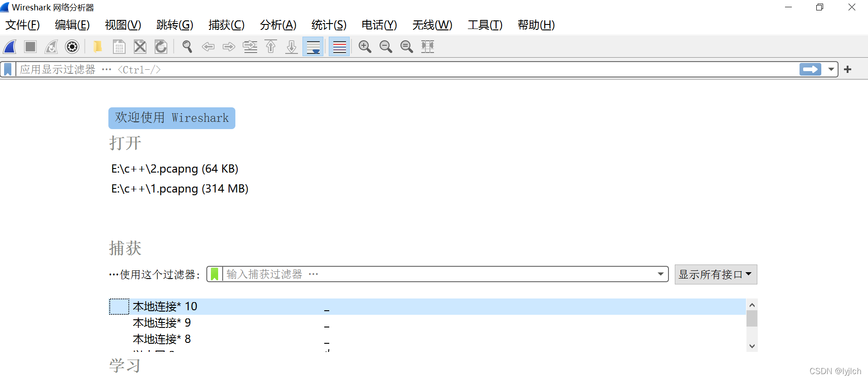868x380 pixels.
Task: Open the 编辑(E) menu
Action: pos(72,25)
